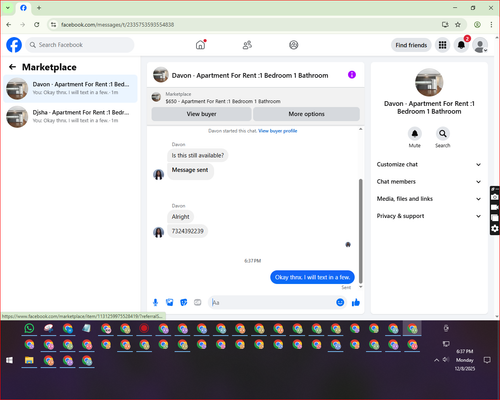This screenshot has width=500, height=400.
Task: Open Windows notification center icon
Action: (487, 360)
